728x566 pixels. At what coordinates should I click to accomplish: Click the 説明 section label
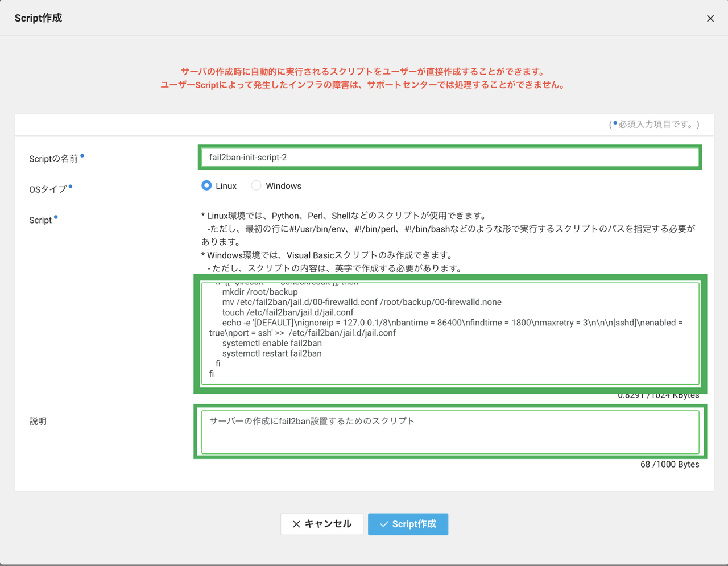[38, 421]
